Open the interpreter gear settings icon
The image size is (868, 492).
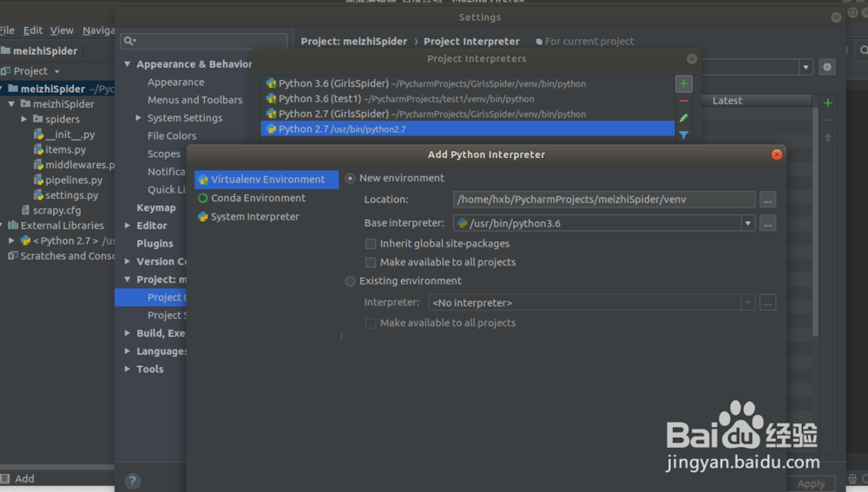pos(827,67)
